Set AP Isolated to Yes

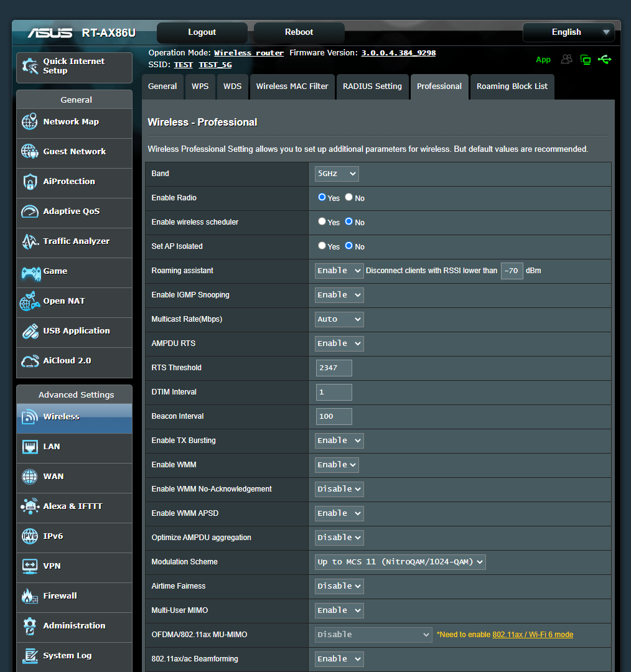point(322,246)
